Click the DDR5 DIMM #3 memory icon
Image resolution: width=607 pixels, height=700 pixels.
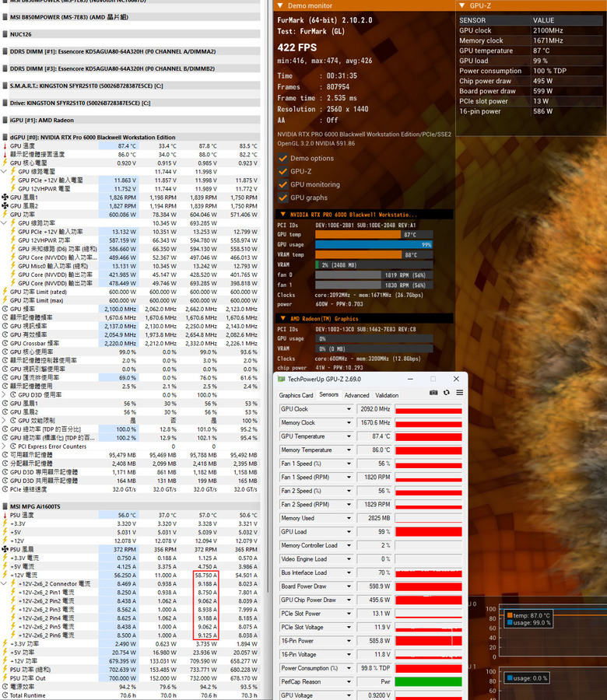tap(5, 68)
